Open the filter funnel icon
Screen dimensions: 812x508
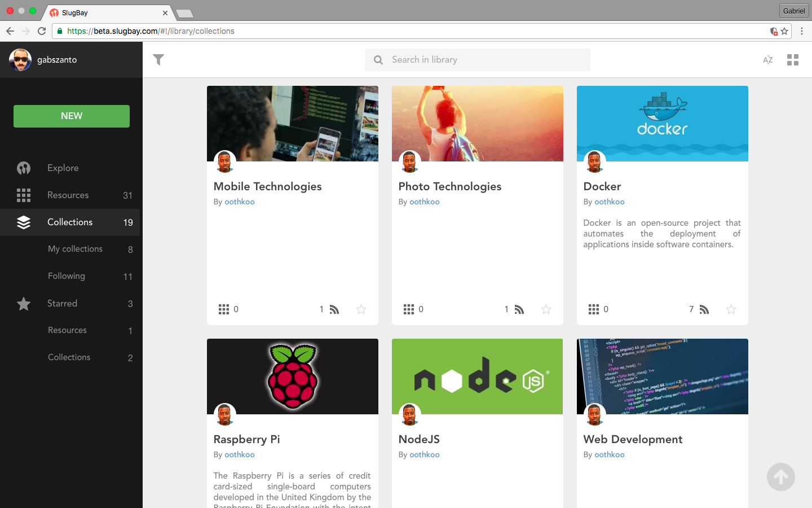[x=158, y=59]
